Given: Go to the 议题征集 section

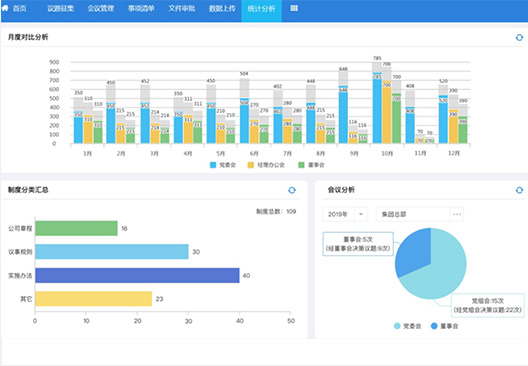Looking at the screenshot, I should point(60,8).
